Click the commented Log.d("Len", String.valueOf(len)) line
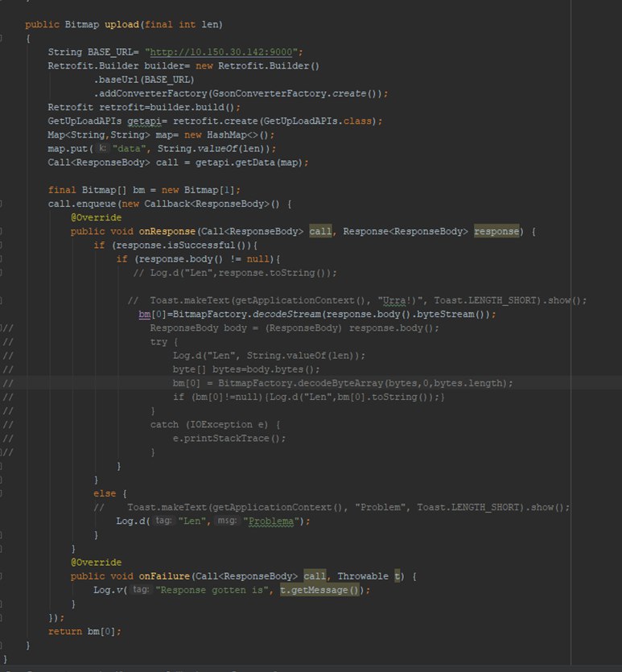The image size is (622, 672). [269, 356]
